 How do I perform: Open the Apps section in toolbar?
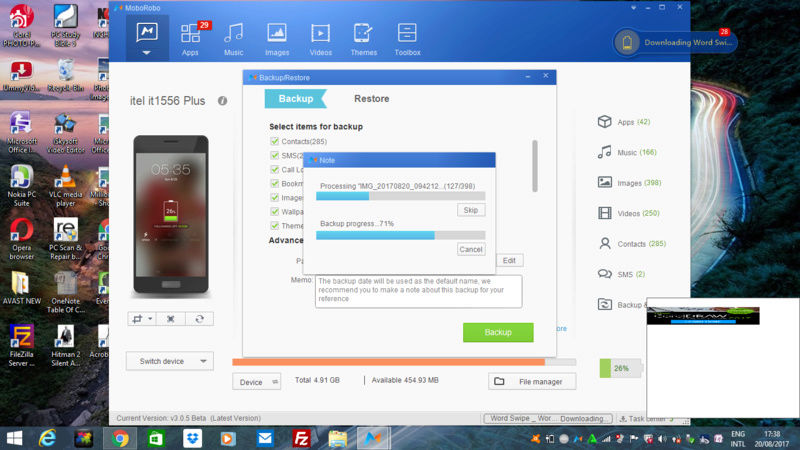(190, 39)
